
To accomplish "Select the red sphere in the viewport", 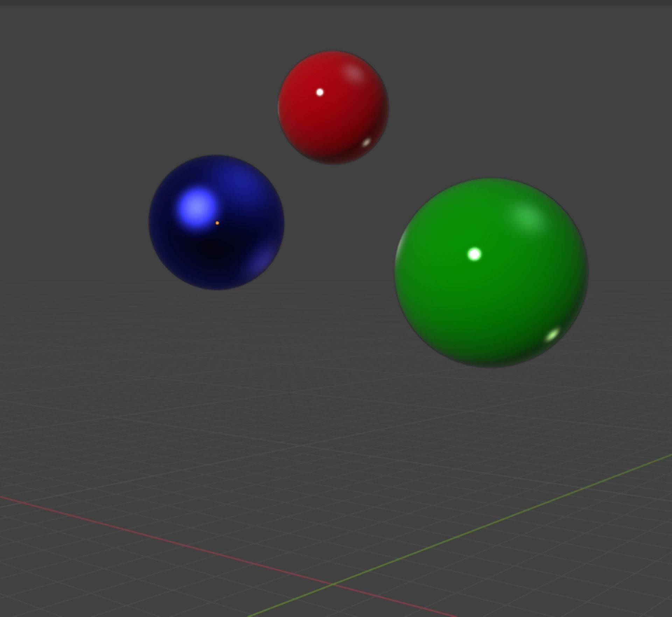I will (333, 108).
